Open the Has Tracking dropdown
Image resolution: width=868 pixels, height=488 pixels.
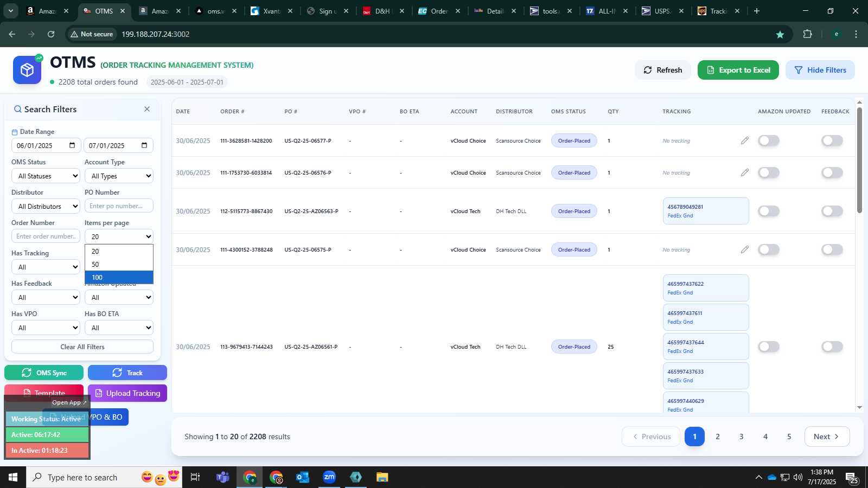point(46,267)
